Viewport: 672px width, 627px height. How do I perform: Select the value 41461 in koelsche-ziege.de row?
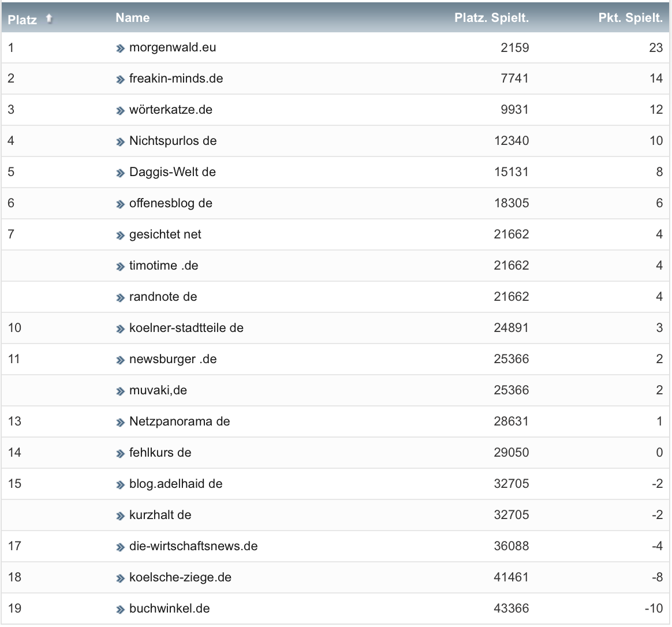click(x=512, y=577)
